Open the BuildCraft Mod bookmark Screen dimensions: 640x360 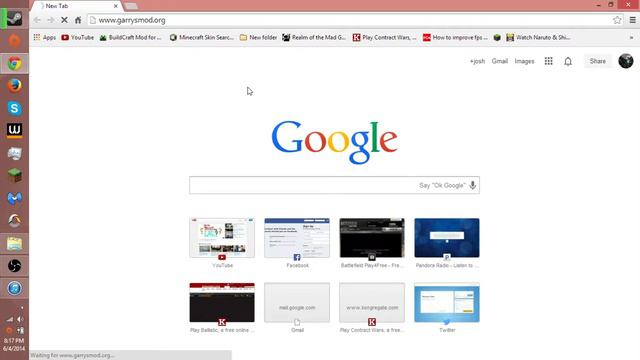pos(131,37)
